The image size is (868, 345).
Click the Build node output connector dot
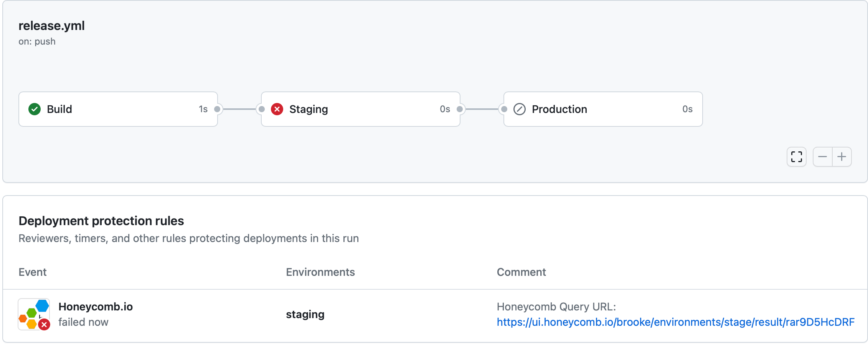[x=217, y=109]
